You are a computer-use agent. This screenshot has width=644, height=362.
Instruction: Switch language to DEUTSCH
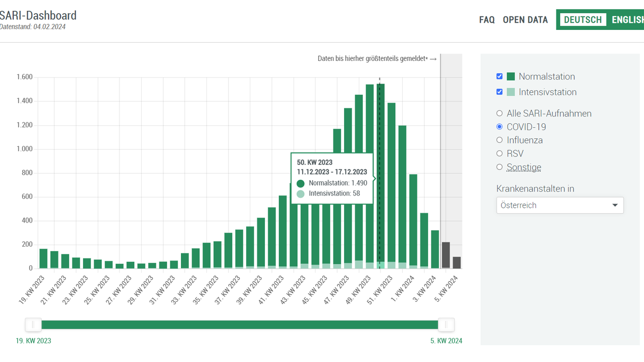(x=583, y=20)
